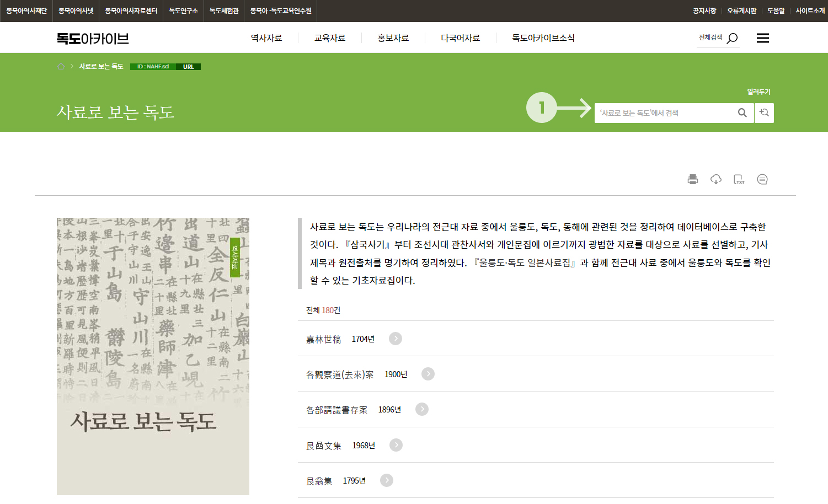This screenshot has height=504, width=828.
Task: Open the 공지사항 link at the top
Action: [704, 10]
